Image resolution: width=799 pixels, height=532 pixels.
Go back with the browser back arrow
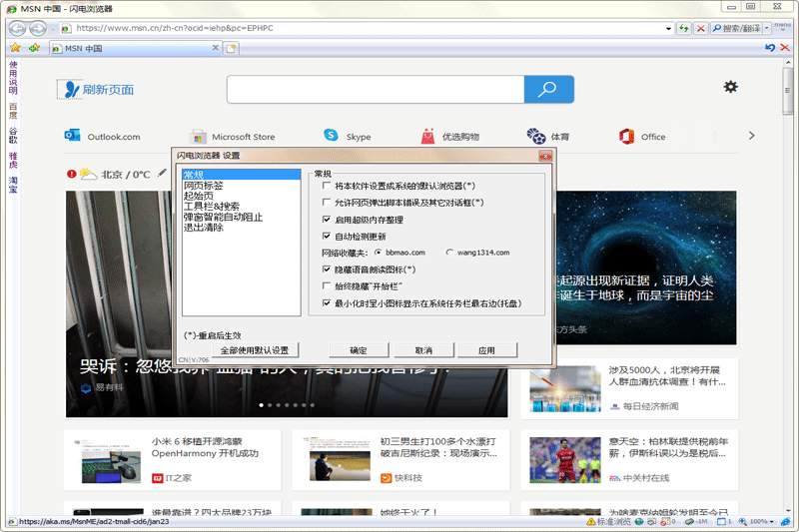tap(17, 29)
